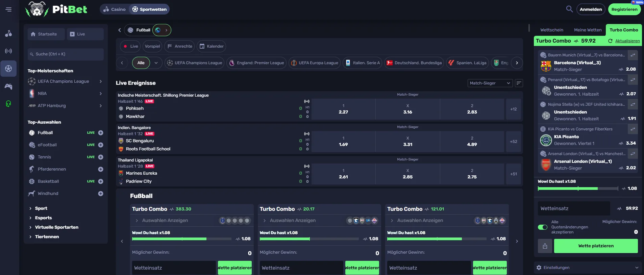Open the Casino tab in header
Viewport: 644px width, 275px height.
[x=115, y=9]
